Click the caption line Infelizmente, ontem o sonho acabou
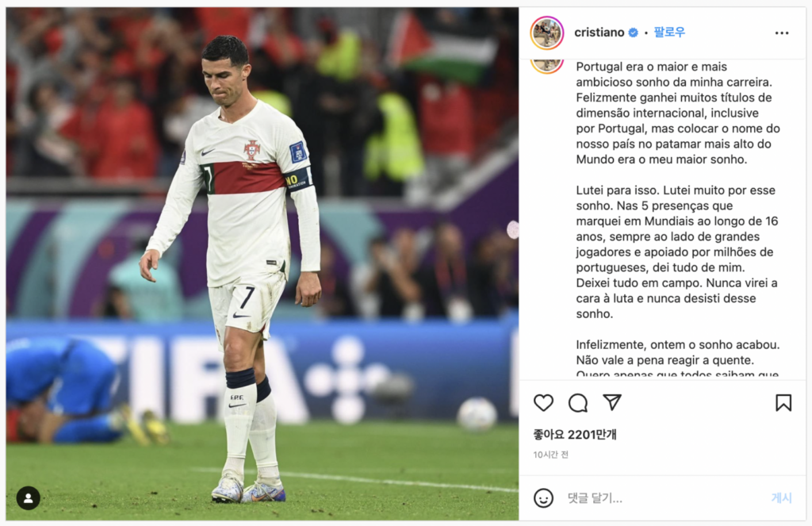 click(678, 344)
